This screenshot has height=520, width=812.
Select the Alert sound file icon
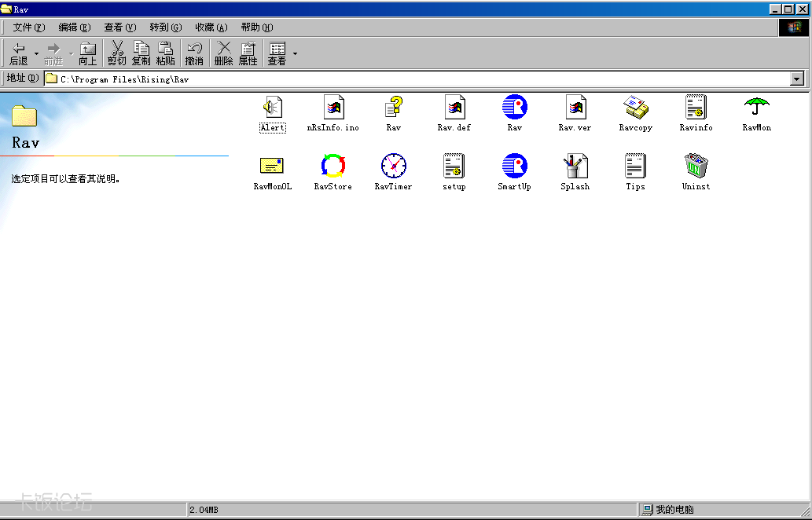pos(273,108)
